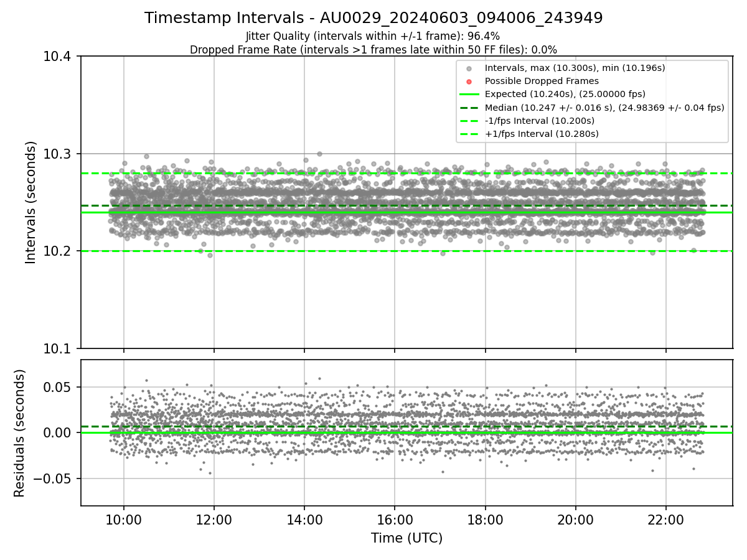Click the 'Intervals (seconds)' y-axis label
The width and height of the screenshot is (747, 560).
31,202
